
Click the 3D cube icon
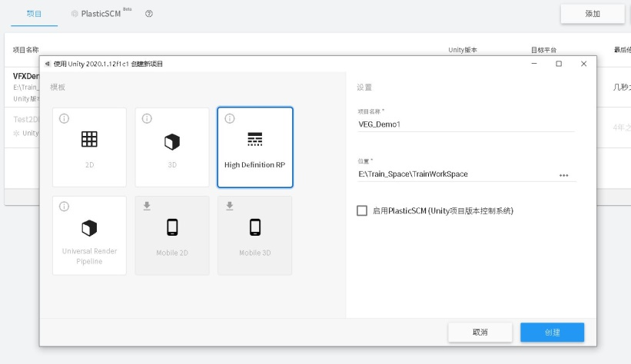[x=172, y=142]
